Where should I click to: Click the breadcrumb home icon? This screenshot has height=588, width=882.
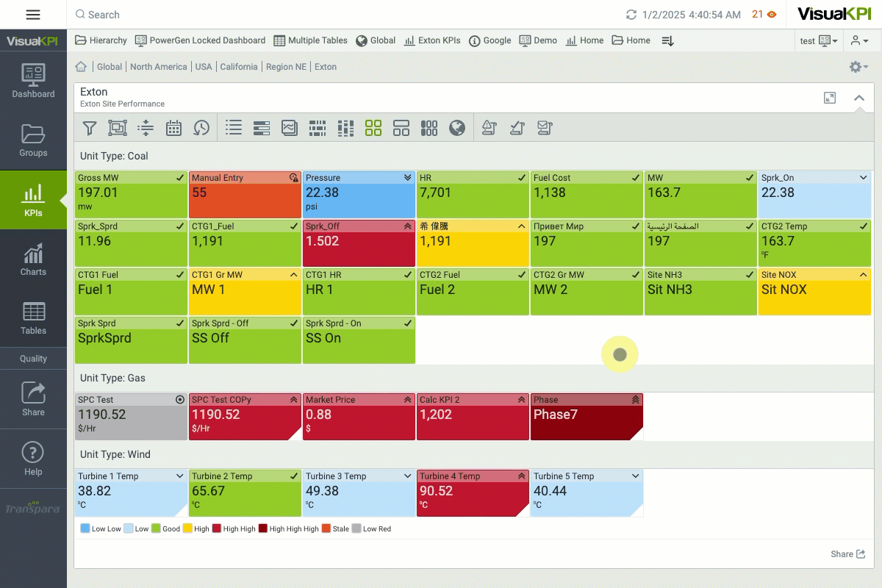[82, 67]
